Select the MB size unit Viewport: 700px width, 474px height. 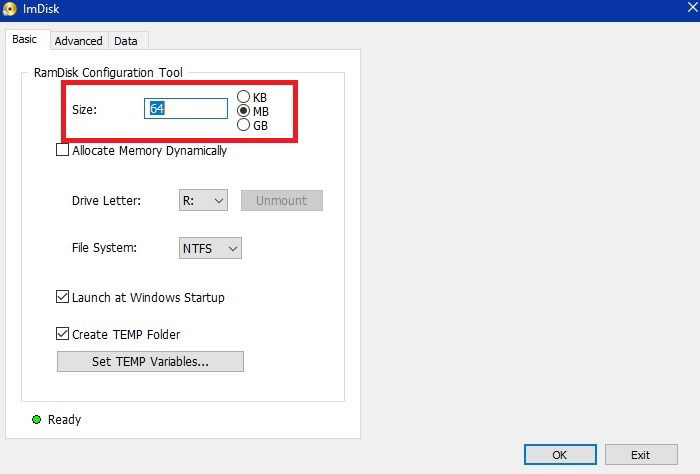(x=243, y=111)
